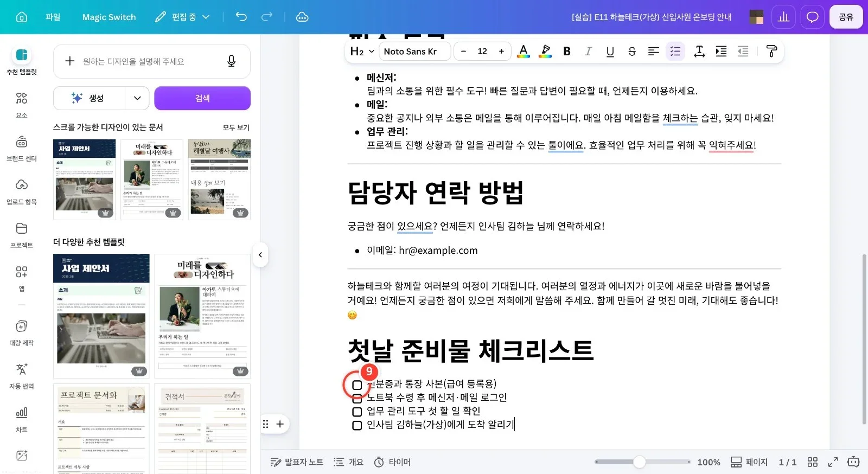868x474 pixels.
Task: Expand the 생성 options dropdown arrow
Action: tap(137, 98)
